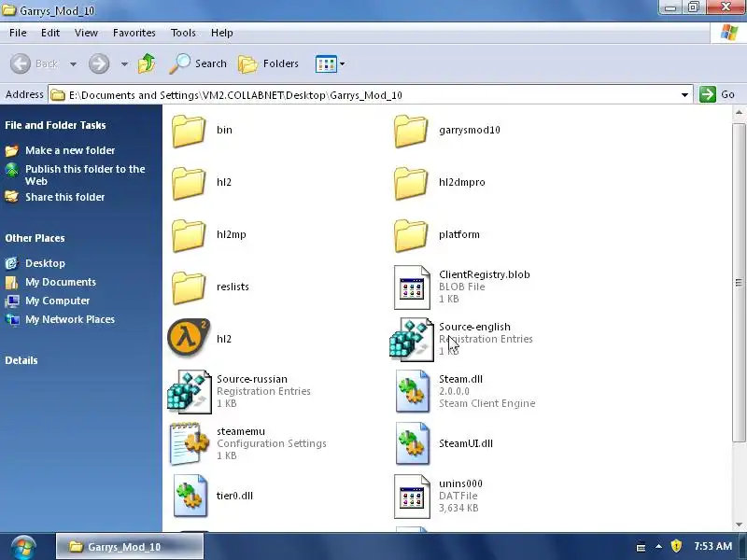The width and height of the screenshot is (747, 560).
Task: Click the Up one level toolbar icon
Action: 147,63
